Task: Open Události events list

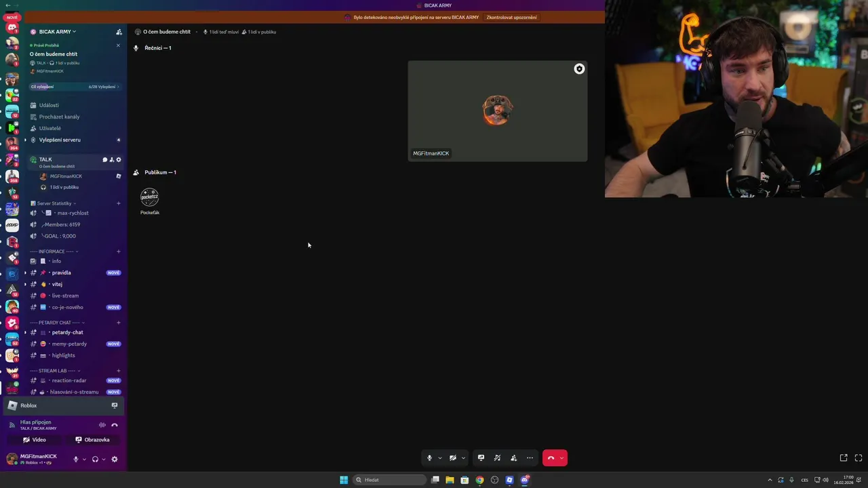Action: [x=49, y=105]
